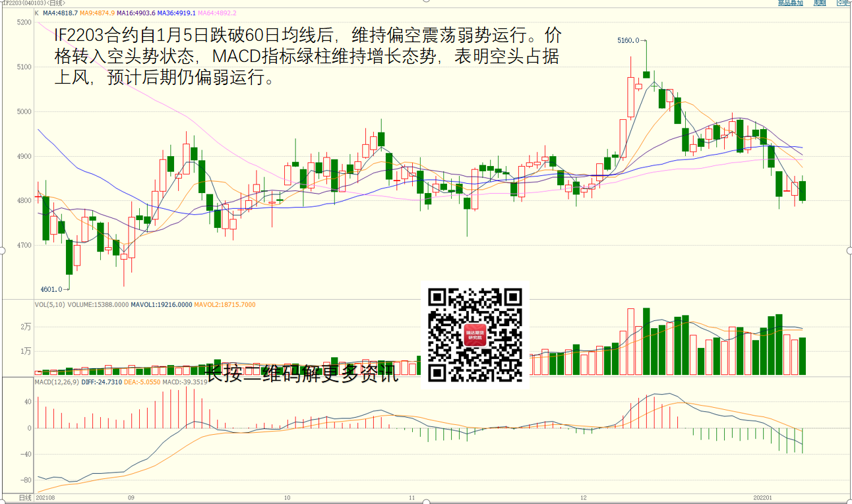Viewport: 852px width, 504px height.
Task: Select the MA4:4818.7 moving average label
Action: point(60,13)
